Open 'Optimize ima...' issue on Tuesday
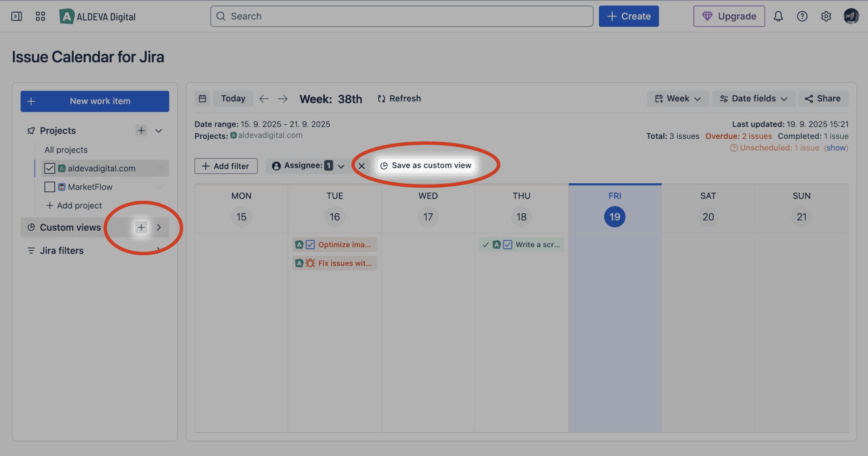The height and width of the screenshot is (456, 868). (335, 245)
